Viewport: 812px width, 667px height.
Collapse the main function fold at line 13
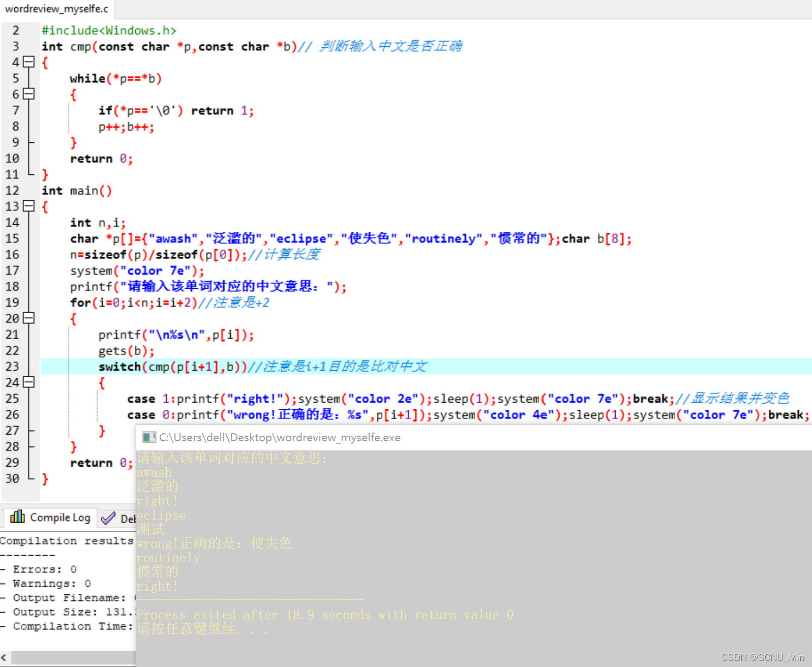[29, 206]
